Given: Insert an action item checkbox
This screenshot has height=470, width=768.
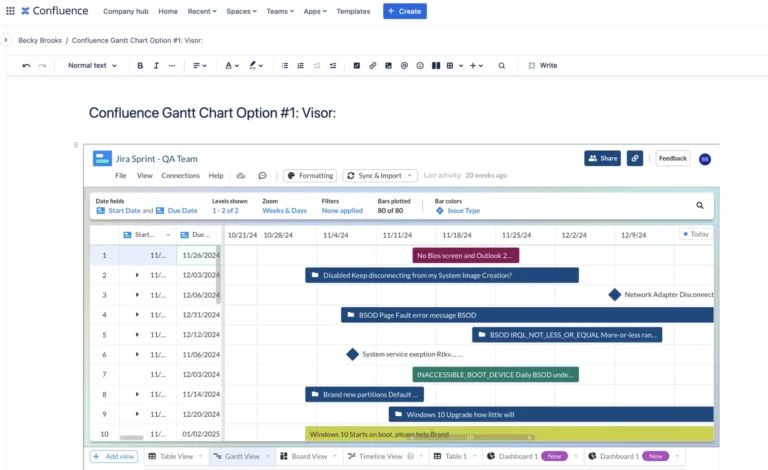Looking at the screenshot, I should pyautogui.click(x=357, y=66).
